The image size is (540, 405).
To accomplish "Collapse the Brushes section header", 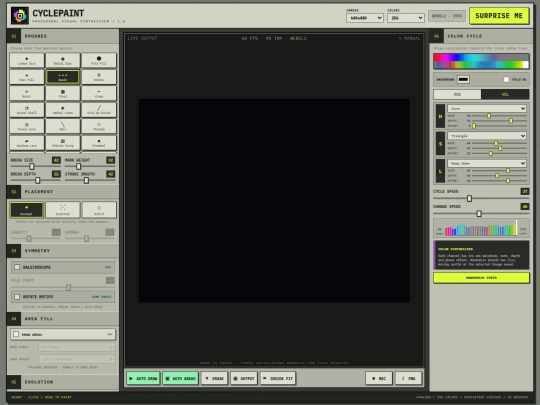I will (x=63, y=36).
